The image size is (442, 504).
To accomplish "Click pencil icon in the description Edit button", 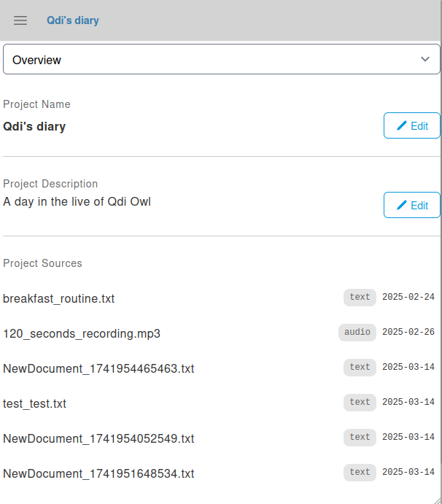I will 401,205.
